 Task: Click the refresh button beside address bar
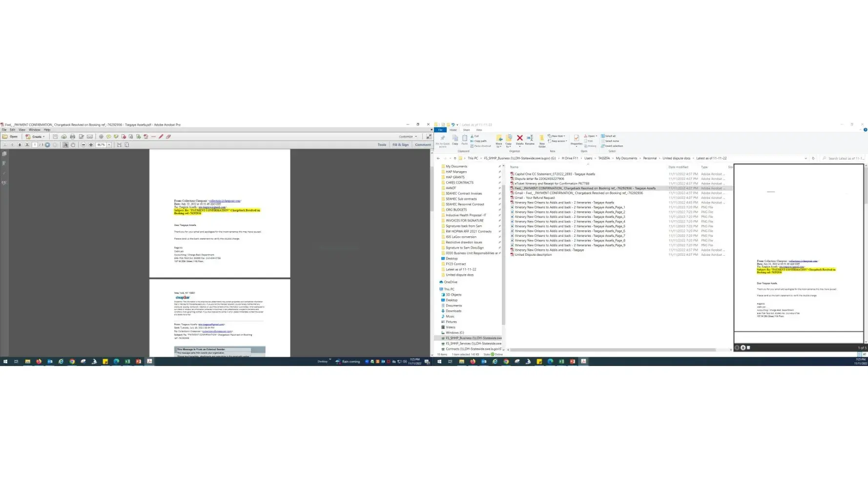pos(813,158)
